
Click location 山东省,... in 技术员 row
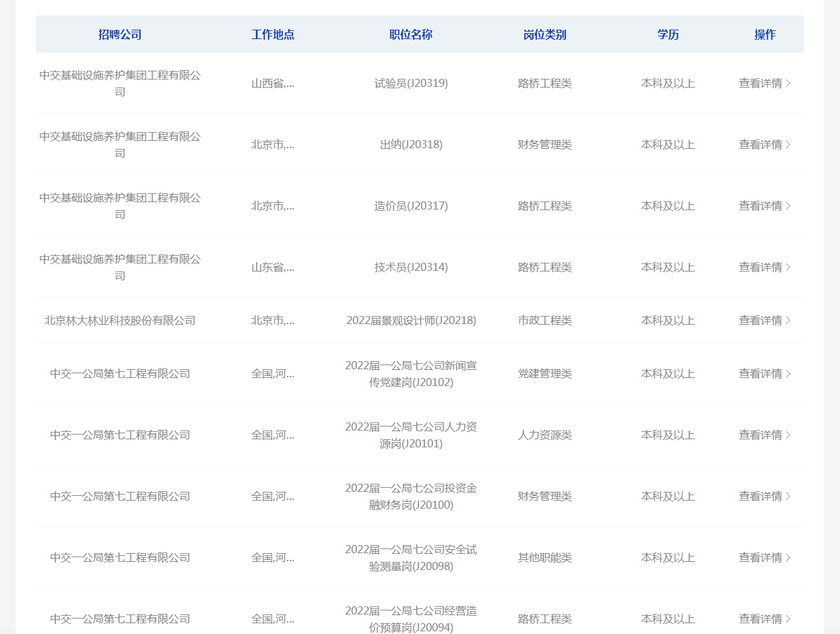(x=273, y=267)
